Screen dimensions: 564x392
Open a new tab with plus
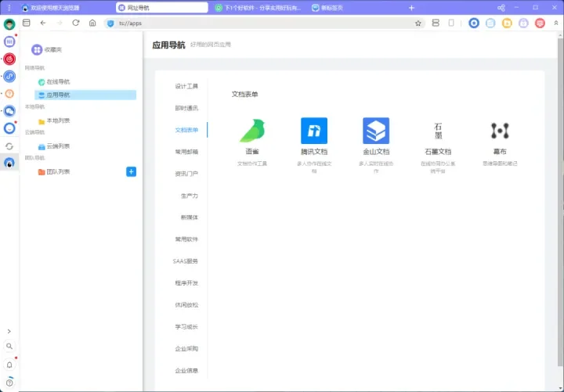[411, 8]
